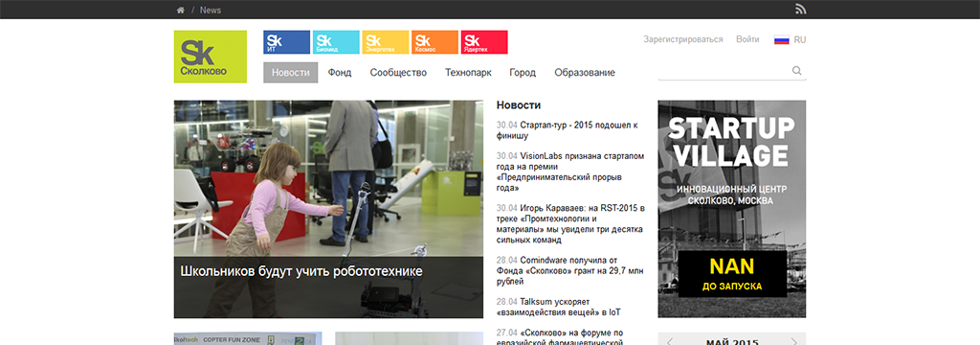Click the Войти login link
Image resolution: width=980 pixels, height=345 pixels.
[x=747, y=39]
